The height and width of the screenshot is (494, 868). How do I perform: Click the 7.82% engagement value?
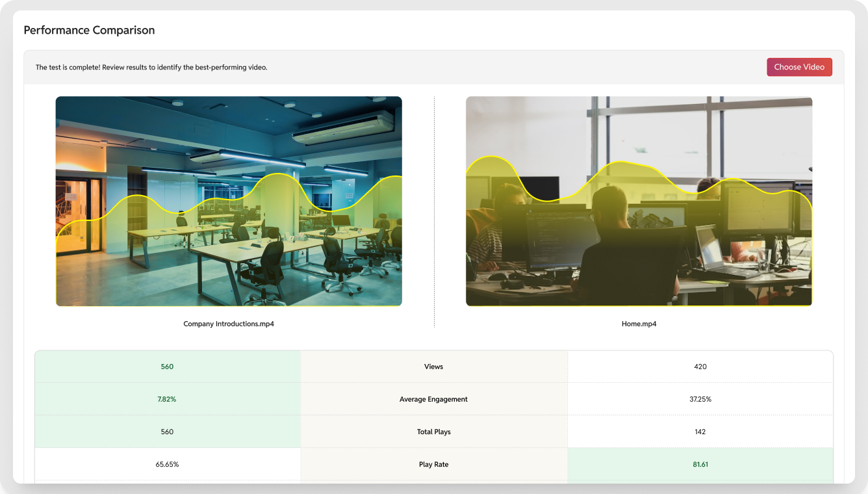[167, 399]
